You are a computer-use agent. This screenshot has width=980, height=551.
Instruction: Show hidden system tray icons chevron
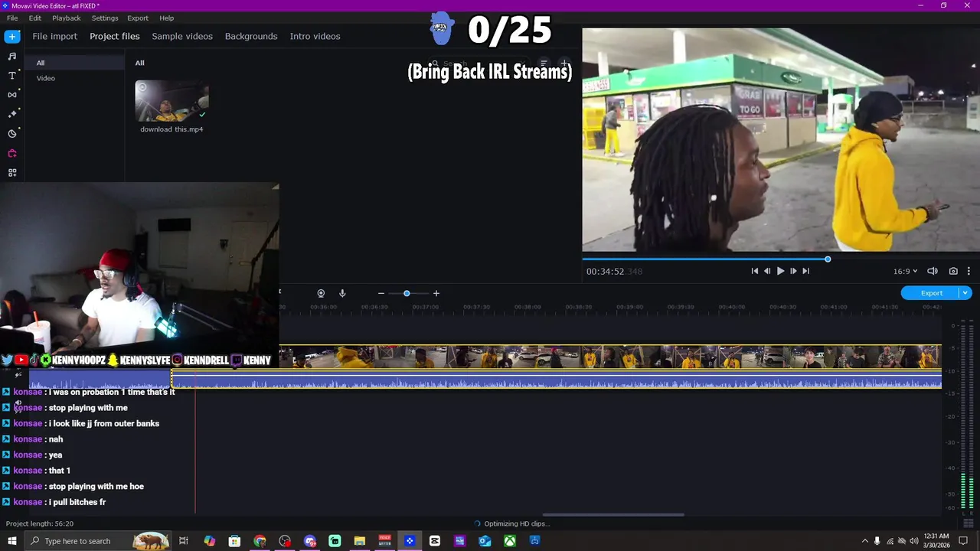tap(864, 541)
